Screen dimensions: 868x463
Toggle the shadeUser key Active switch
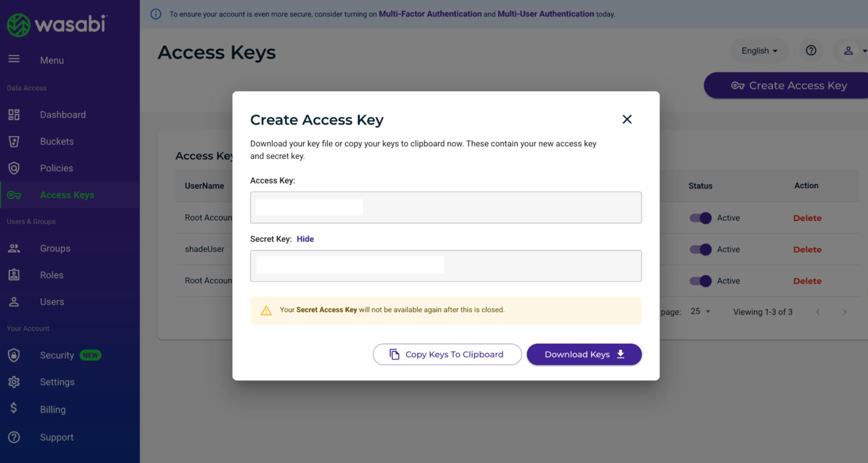coord(700,249)
